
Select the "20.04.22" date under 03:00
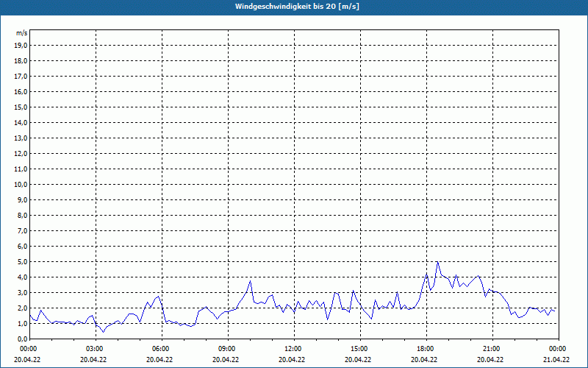tap(93, 360)
